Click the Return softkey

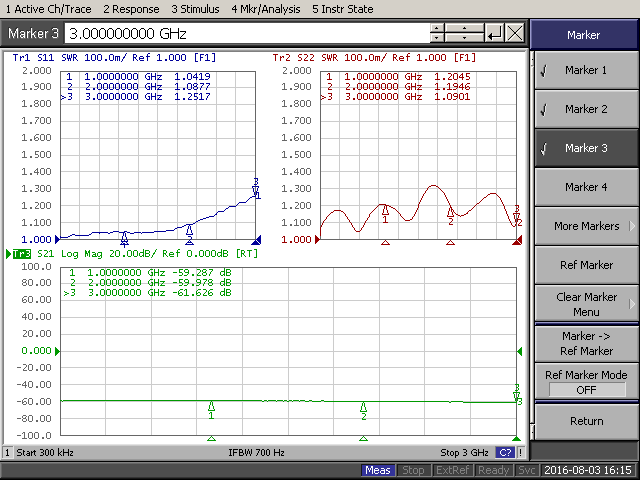(x=586, y=421)
